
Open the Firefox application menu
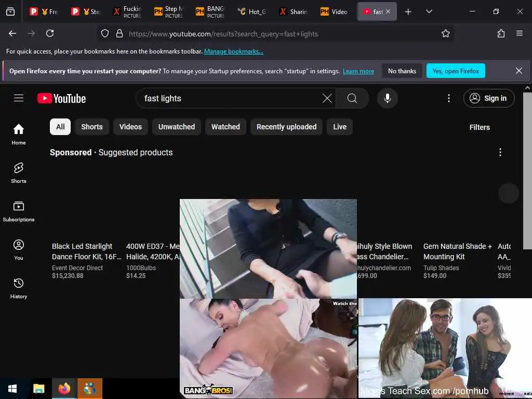[x=519, y=33]
